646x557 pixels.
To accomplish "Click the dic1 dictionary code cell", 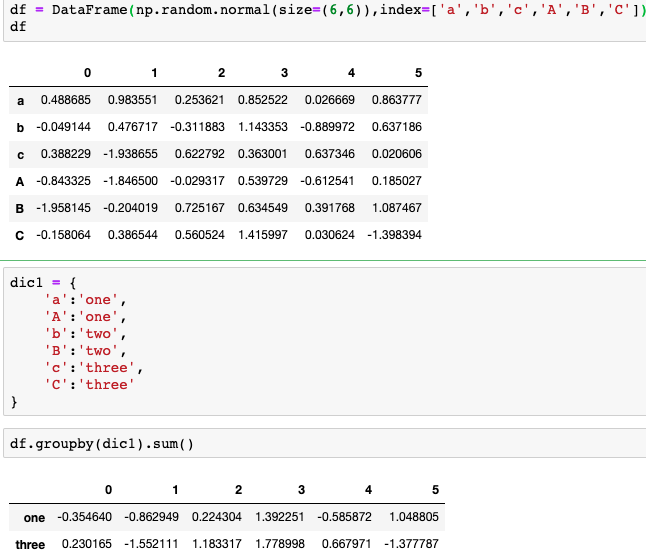I will (x=325, y=342).
